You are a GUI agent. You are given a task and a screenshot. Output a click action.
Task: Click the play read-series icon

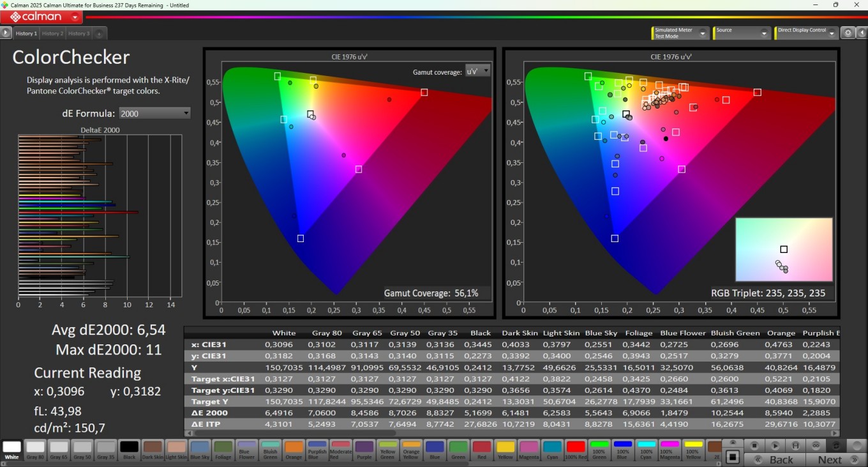point(775,445)
